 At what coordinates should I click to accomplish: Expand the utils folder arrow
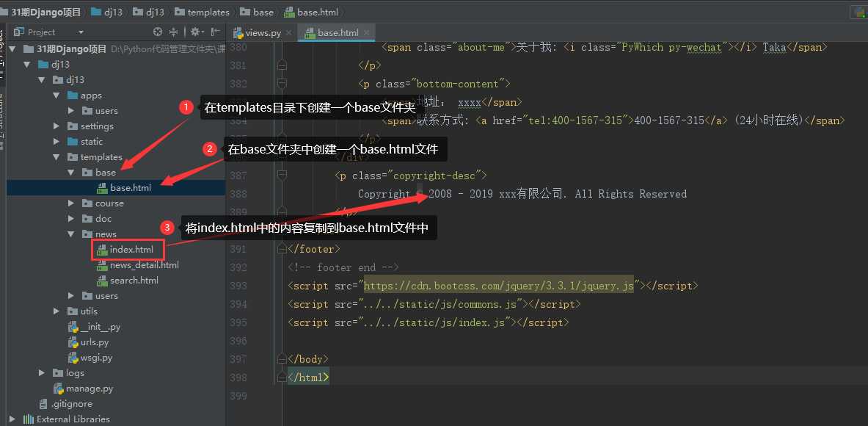(x=56, y=311)
